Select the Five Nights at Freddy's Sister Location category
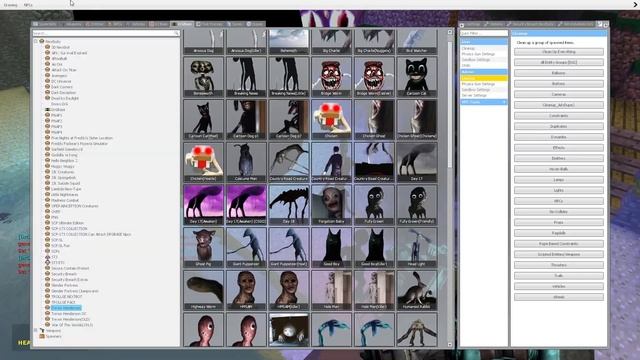Viewport: 640px width, 360px height. tap(82, 138)
